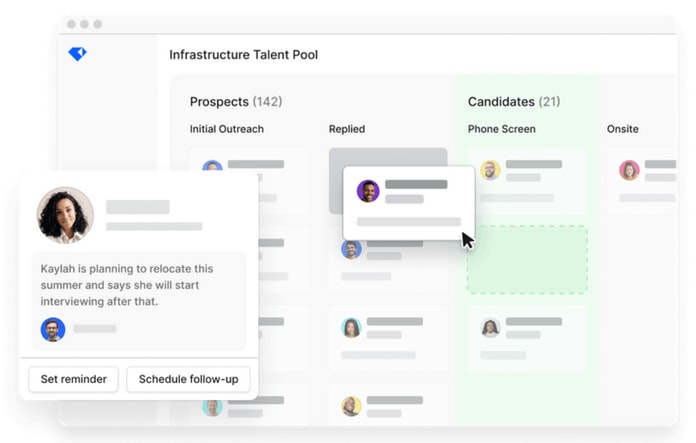Select the Onsite column header

[x=622, y=129]
